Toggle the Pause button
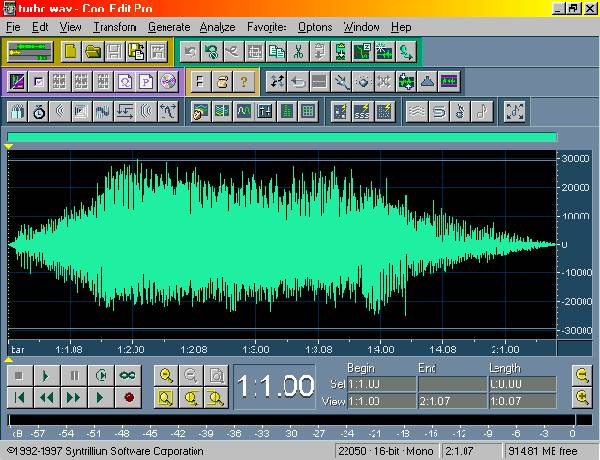 pyautogui.click(x=74, y=375)
